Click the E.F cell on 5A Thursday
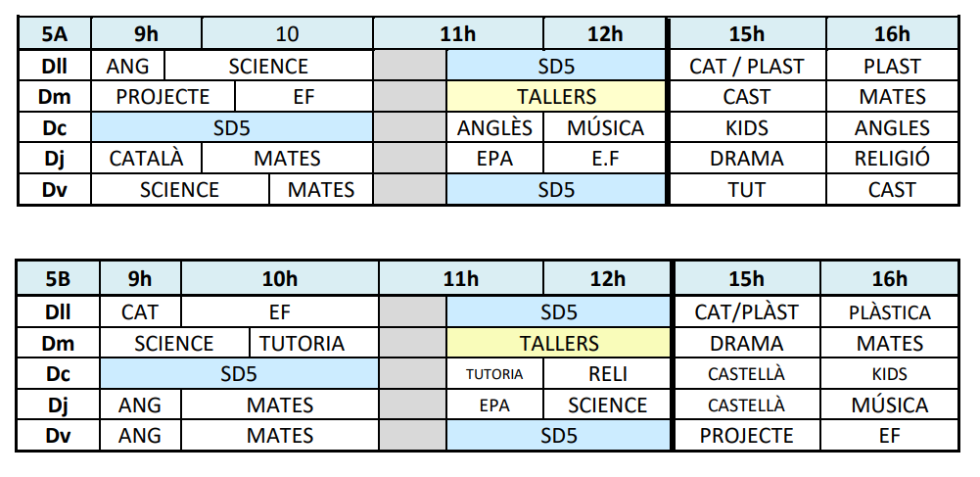This screenshot has height=477, width=980. (605, 158)
